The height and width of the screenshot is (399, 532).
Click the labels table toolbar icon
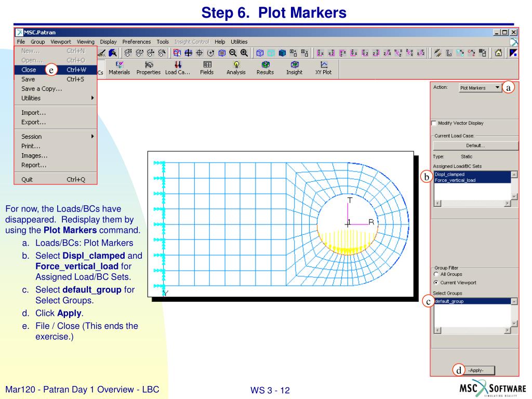click(x=483, y=53)
